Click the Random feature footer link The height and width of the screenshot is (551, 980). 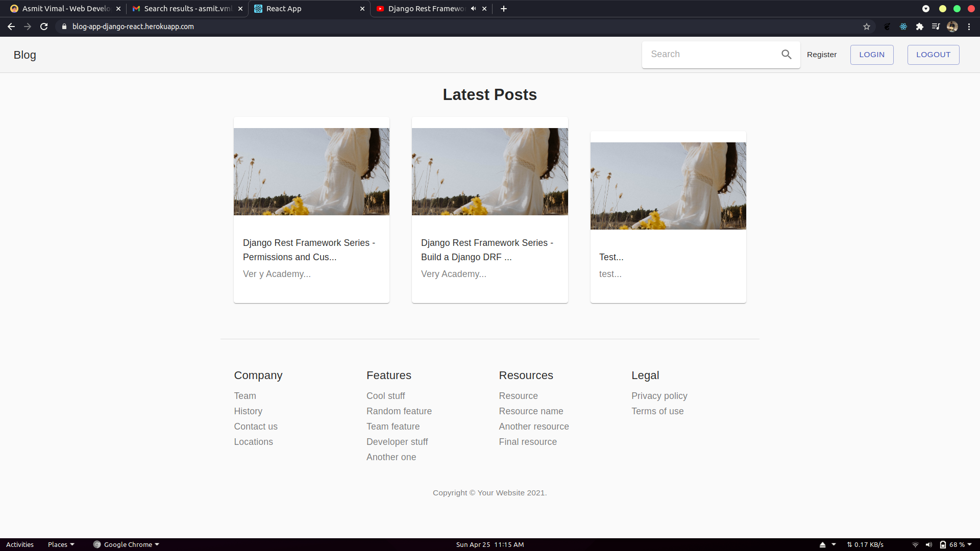pyautogui.click(x=399, y=411)
